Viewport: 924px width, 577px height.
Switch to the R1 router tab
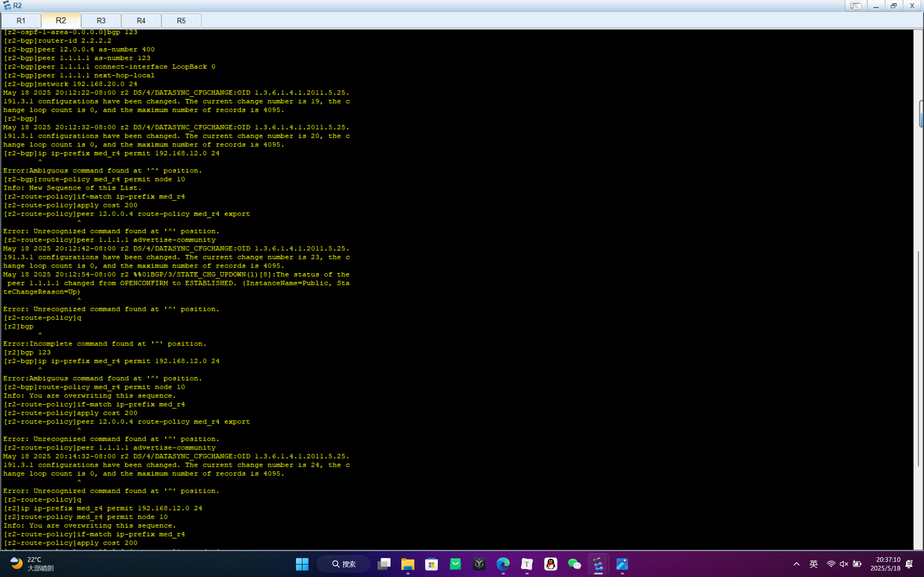[x=21, y=21]
